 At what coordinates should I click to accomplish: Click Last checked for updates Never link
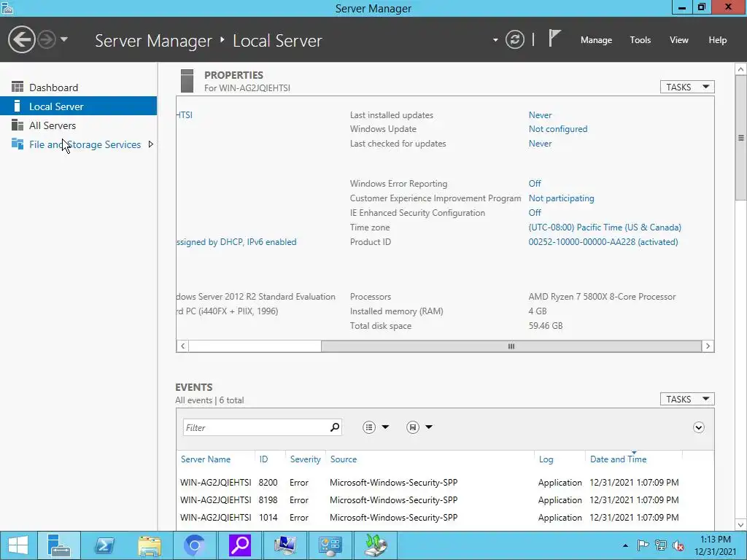coord(540,144)
